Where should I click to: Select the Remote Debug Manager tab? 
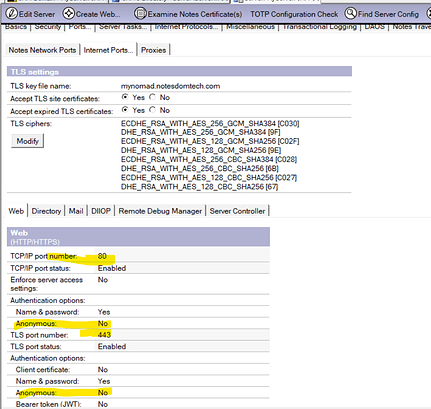(160, 211)
